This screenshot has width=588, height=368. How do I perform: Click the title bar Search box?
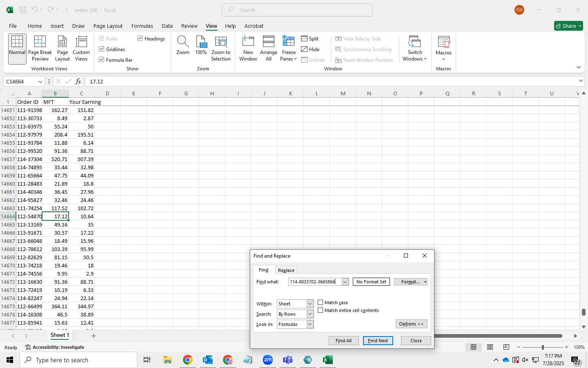[297, 10]
